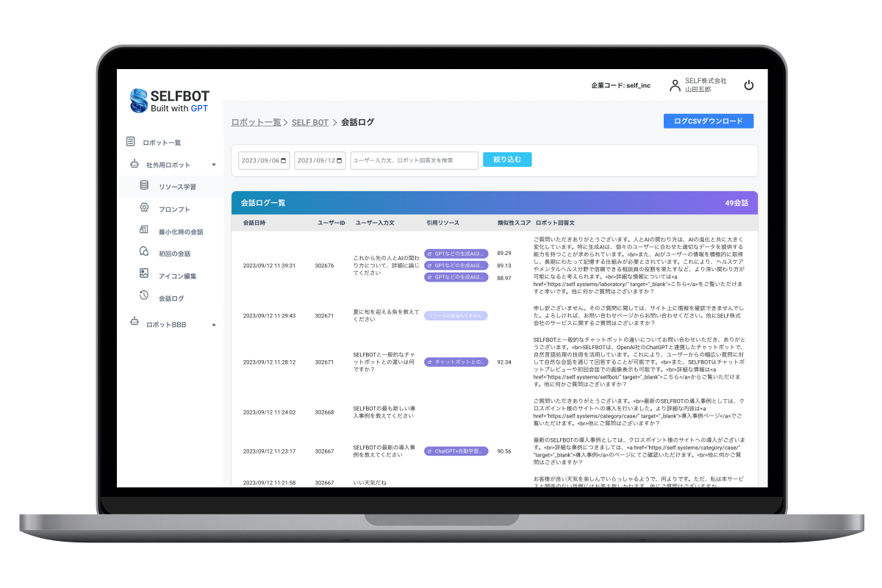Click the ログCSVダウンロード button
Image resolution: width=882 pixels, height=588 pixels.
point(708,121)
